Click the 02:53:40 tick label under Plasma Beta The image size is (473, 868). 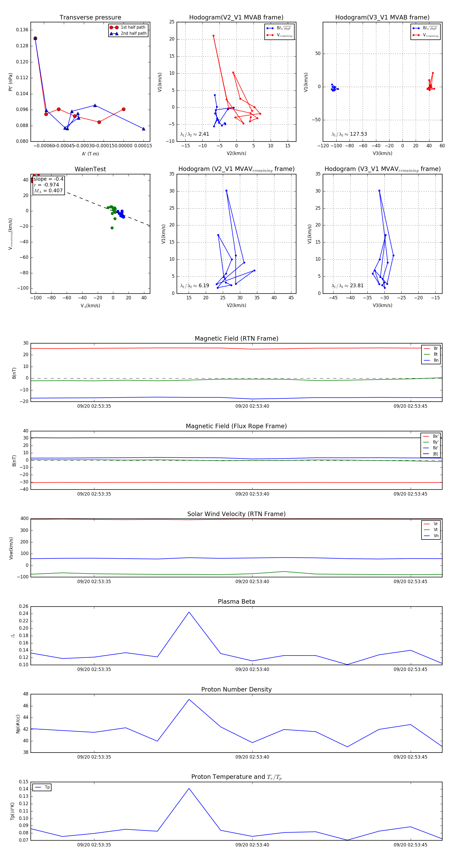(x=252, y=669)
